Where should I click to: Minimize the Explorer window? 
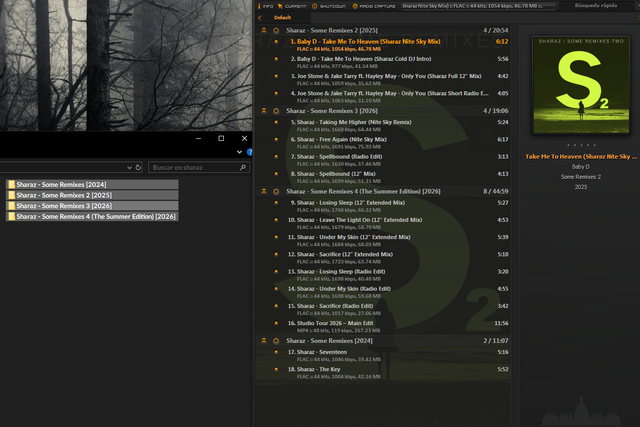(x=198, y=138)
